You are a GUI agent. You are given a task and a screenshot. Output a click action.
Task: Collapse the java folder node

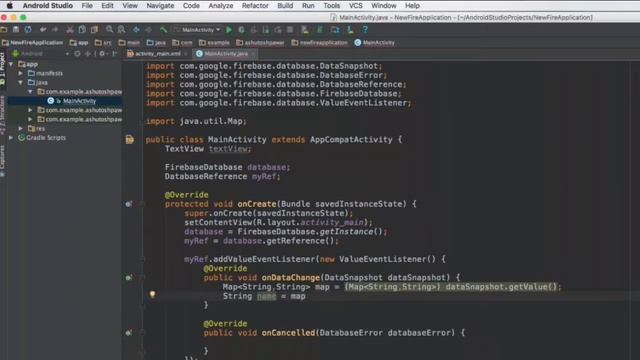coord(20,82)
